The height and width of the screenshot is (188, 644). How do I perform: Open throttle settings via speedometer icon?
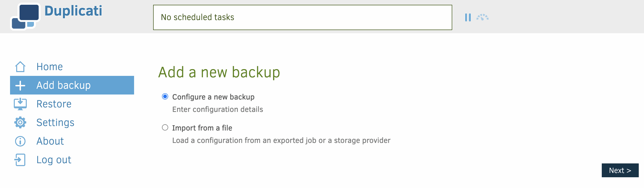[x=482, y=17]
